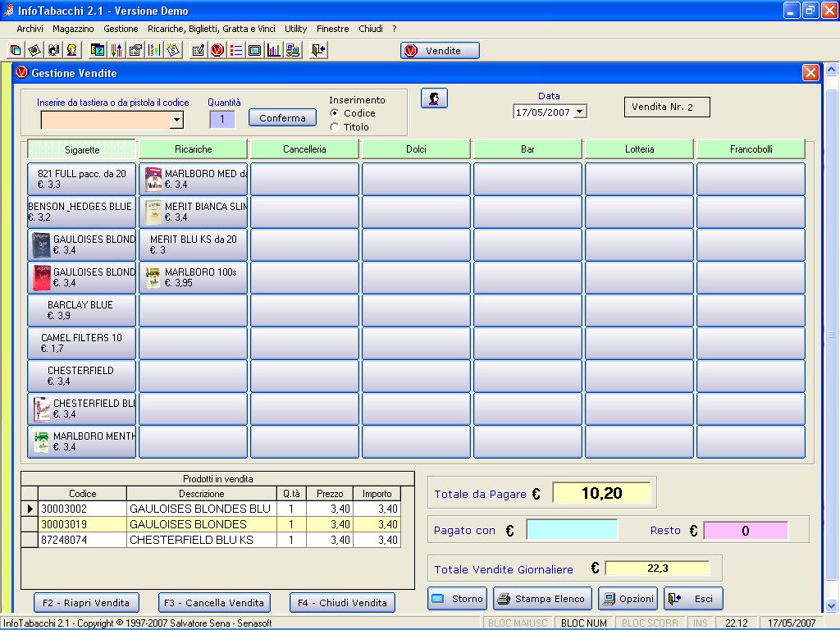Switch to the Lotteria category tab

[x=639, y=149]
